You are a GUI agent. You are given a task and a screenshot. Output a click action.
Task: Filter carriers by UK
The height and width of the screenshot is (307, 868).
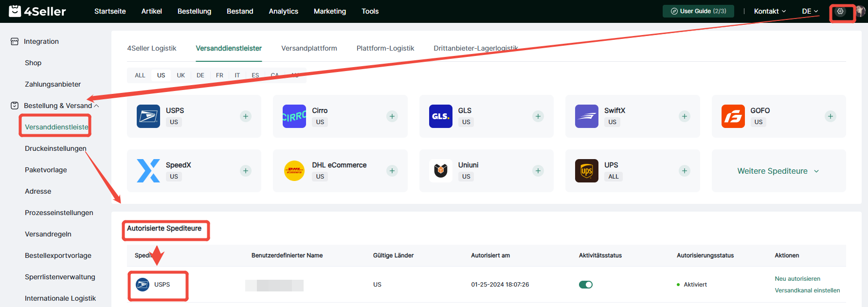click(181, 75)
